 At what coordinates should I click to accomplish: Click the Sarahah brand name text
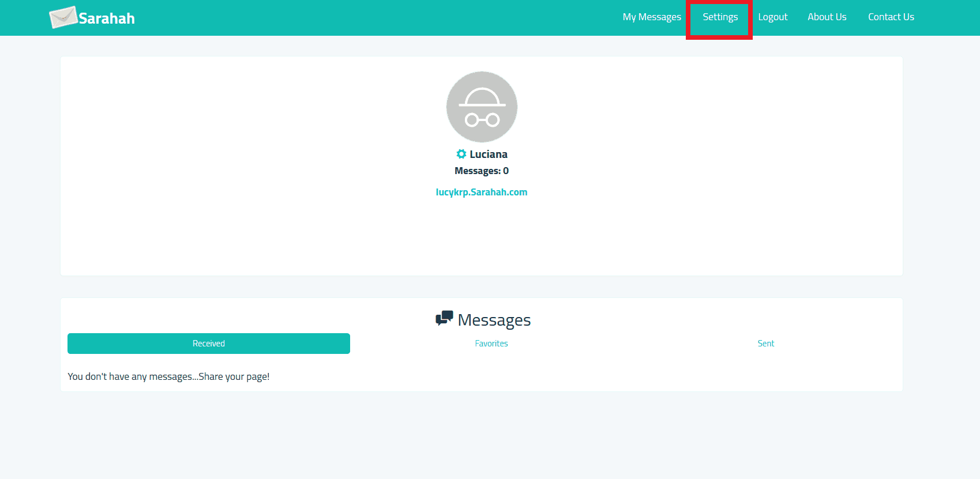pyautogui.click(x=107, y=18)
